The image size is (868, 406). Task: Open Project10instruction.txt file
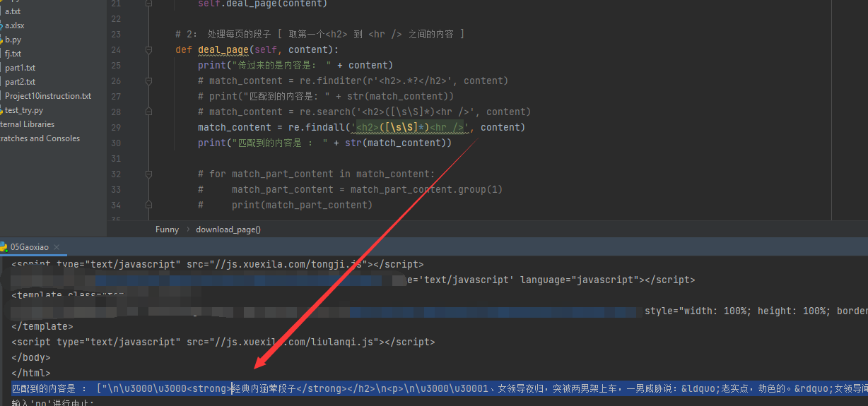click(47, 96)
